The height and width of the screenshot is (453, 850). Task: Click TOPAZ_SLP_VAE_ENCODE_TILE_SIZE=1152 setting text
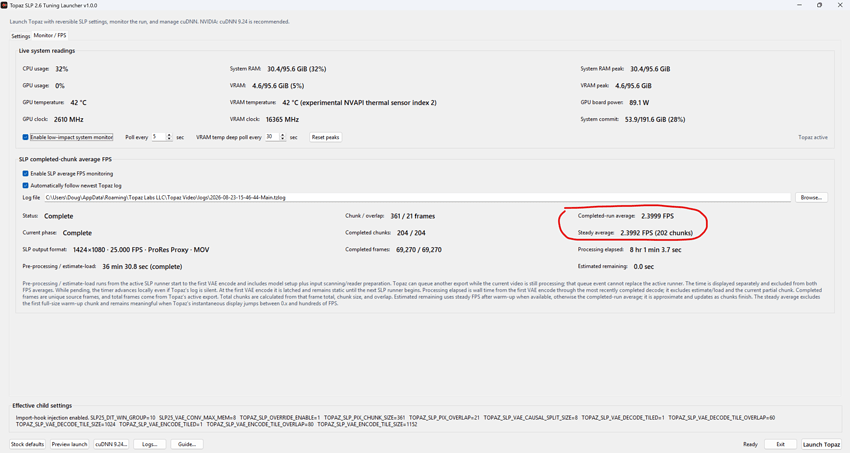(x=370, y=424)
